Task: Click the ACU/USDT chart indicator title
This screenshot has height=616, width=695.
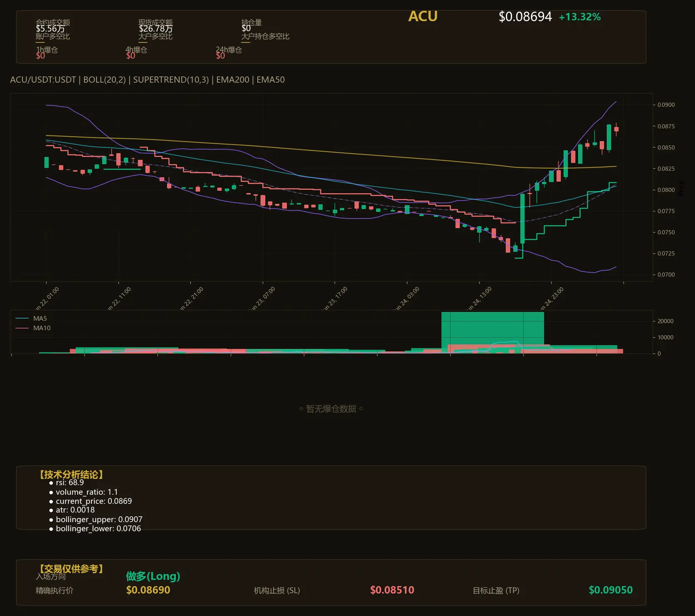Action: click(148, 79)
